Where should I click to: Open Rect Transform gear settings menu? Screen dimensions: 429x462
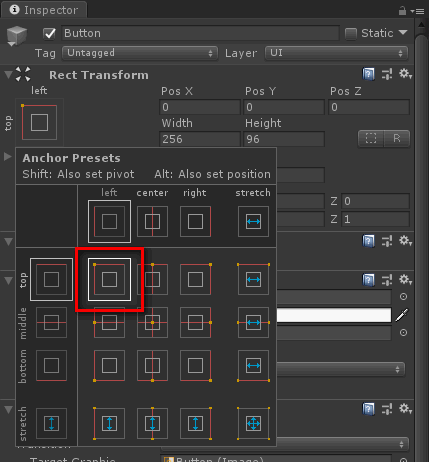pos(405,74)
